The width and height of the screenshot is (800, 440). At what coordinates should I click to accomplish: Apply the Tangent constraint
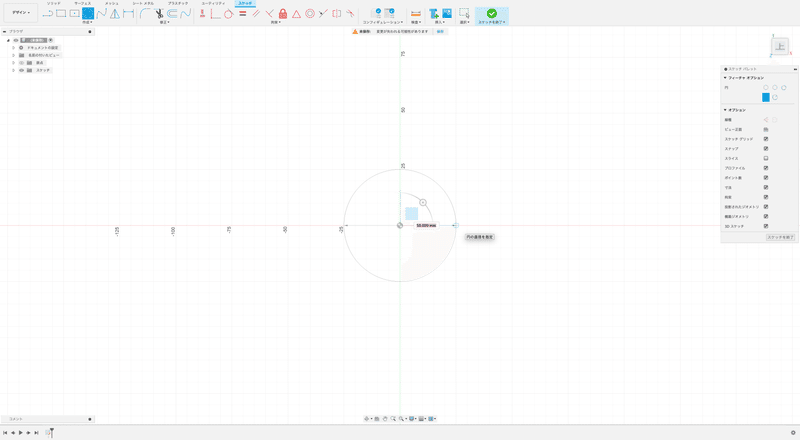[229, 14]
